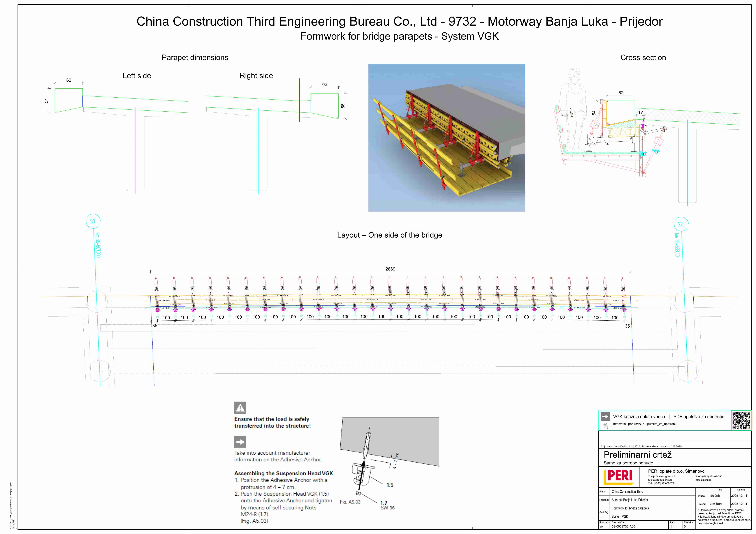This screenshot has width=756, height=534.
Task: Open the VGK-uputstvo_za_upotrebu URL link
Action: 644,424
